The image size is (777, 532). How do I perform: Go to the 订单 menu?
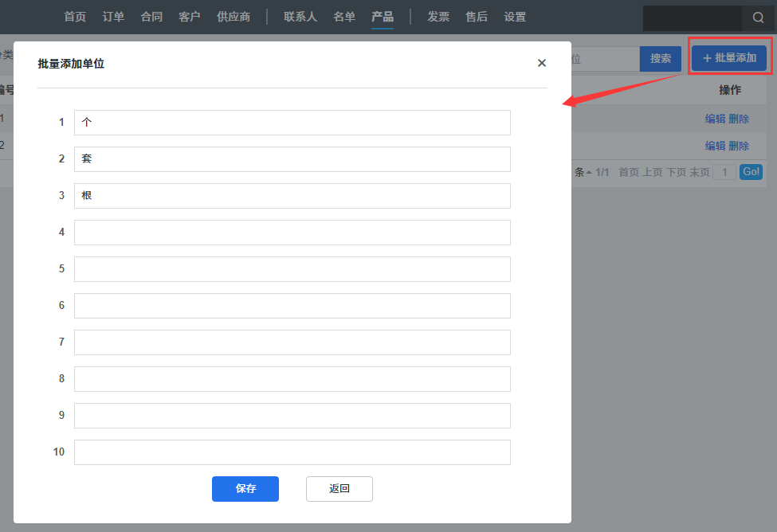click(x=113, y=17)
